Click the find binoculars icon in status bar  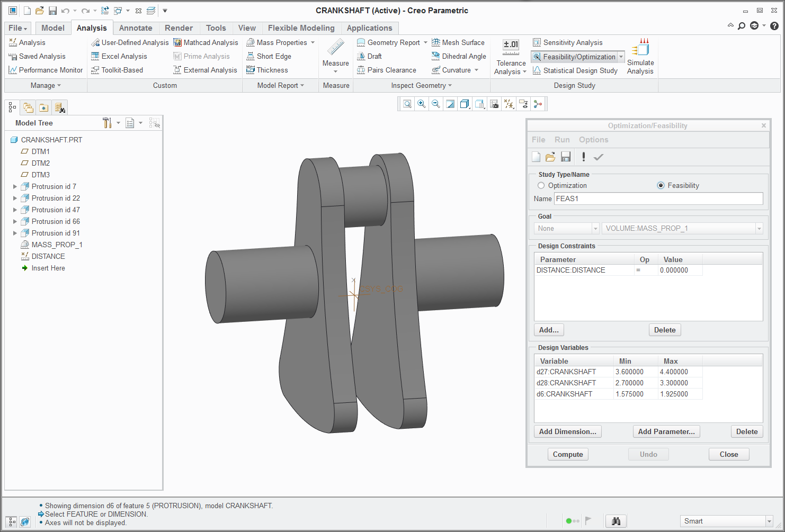(615, 521)
